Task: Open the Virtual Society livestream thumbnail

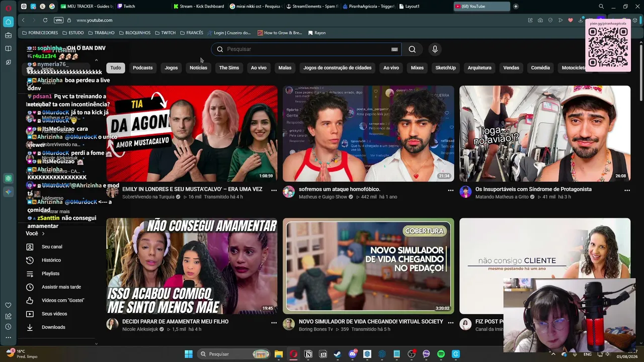Action: (368, 265)
